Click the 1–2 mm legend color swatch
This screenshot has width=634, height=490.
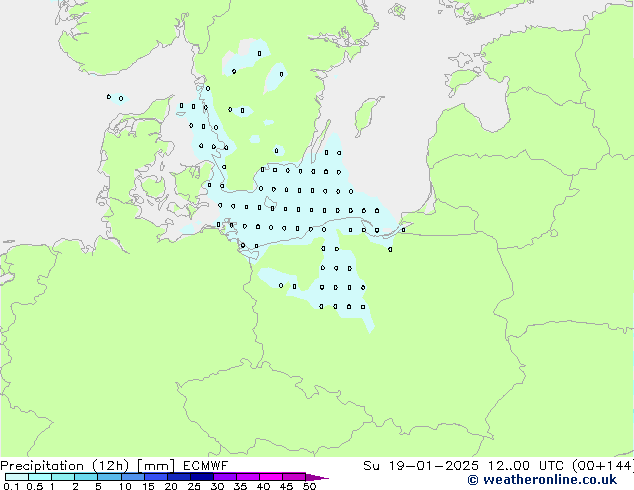[x=63, y=477]
